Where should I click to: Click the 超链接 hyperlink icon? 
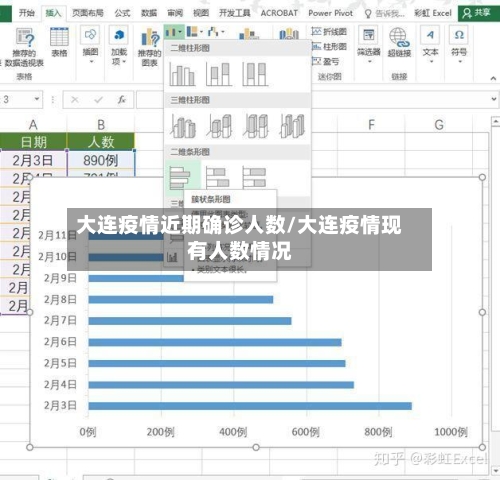(x=399, y=42)
